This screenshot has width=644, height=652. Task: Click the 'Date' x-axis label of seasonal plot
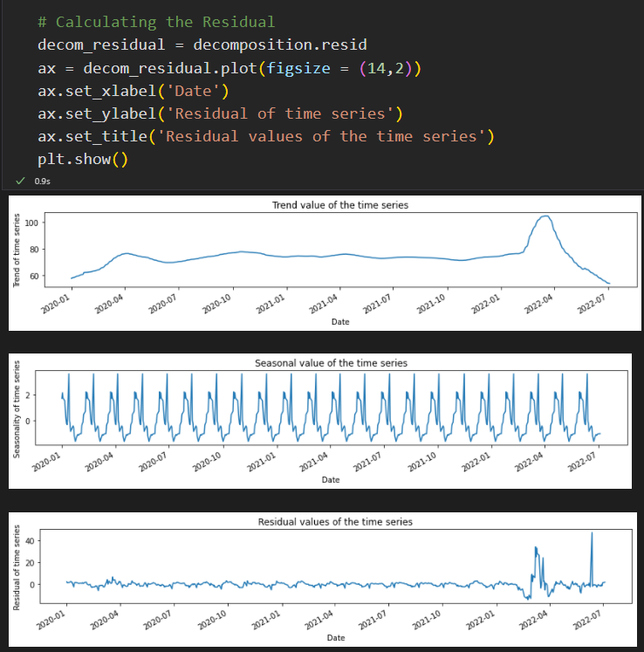coord(331,480)
